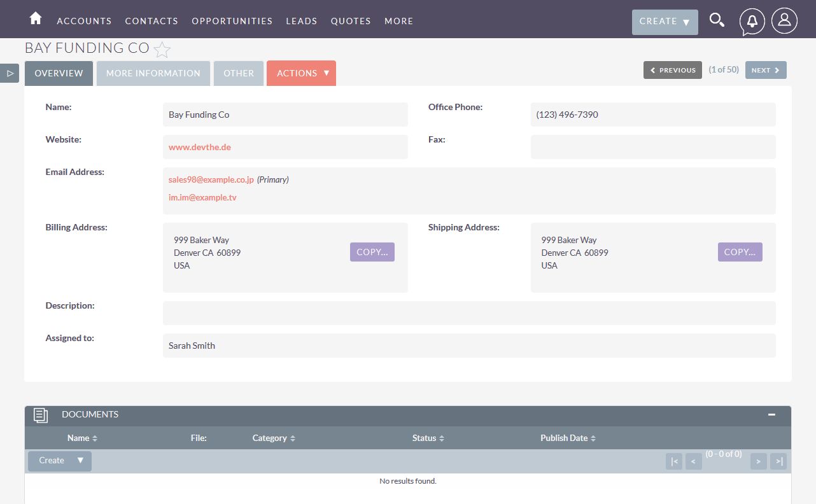
Task: Open the notifications bell icon
Action: pos(752,21)
